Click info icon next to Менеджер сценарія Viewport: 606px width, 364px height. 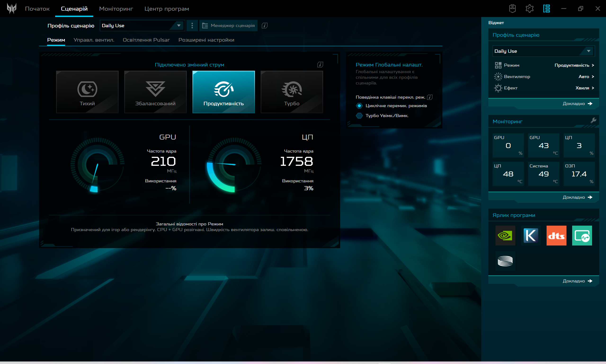click(x=264, y=26)
